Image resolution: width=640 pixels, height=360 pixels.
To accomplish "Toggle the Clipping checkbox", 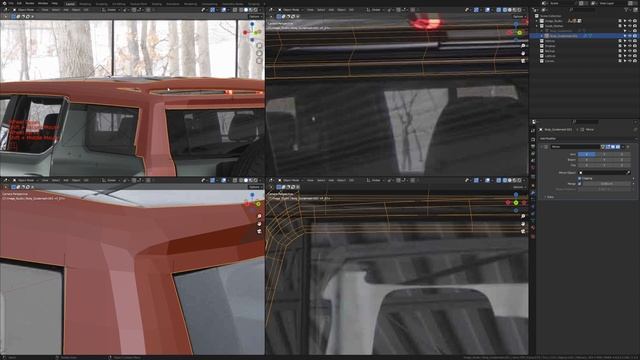I will click(x=580, y=178).
